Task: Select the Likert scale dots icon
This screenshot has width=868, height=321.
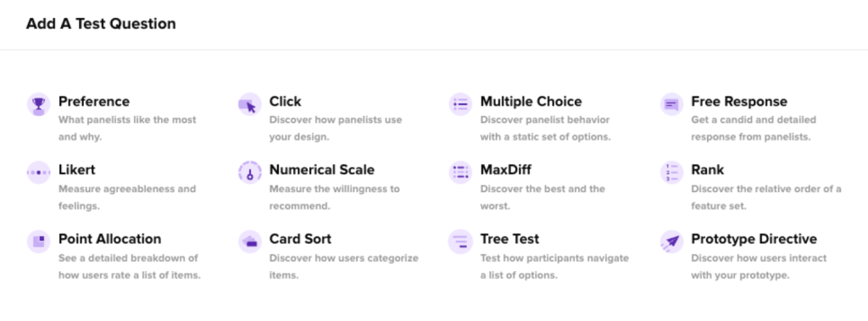Action: 38,173
